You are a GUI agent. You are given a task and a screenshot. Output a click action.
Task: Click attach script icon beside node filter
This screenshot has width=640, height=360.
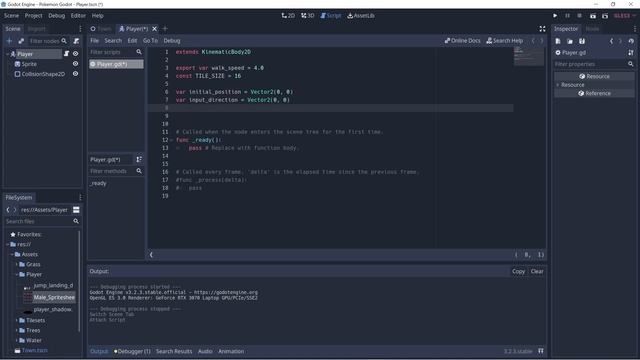pos(76,41)
